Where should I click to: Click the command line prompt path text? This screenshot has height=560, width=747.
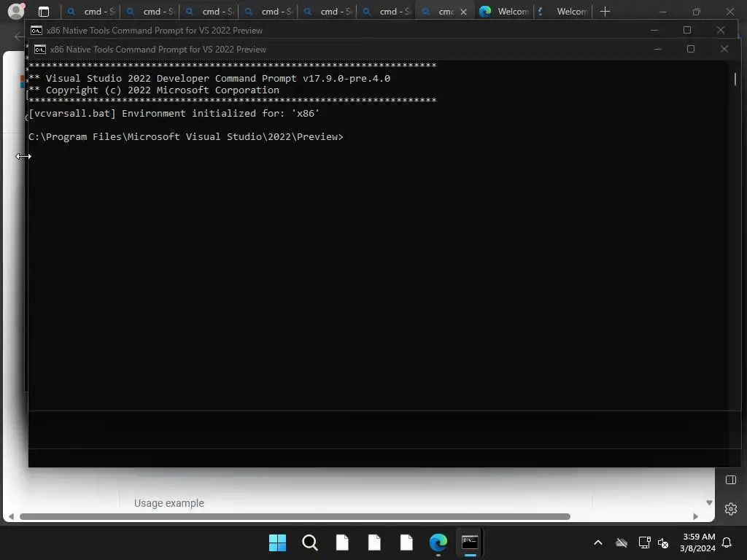pyautogui.click(x=186, y=136)
